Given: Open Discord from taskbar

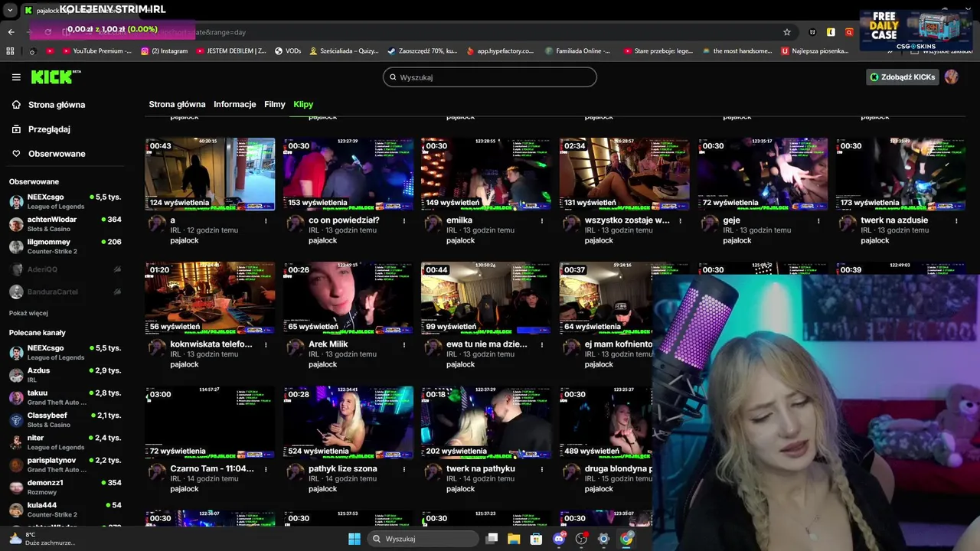Looking at the screenshot, I should [559, 539].
